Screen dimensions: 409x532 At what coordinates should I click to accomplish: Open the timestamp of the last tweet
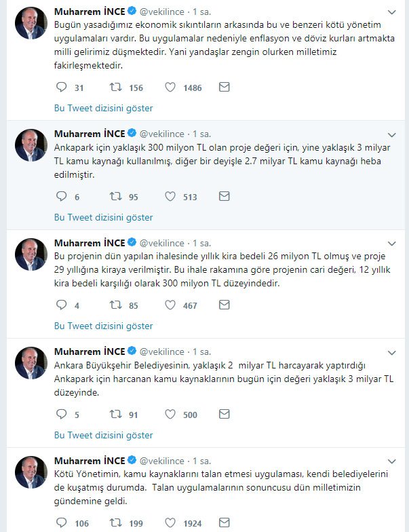[202, 461]
